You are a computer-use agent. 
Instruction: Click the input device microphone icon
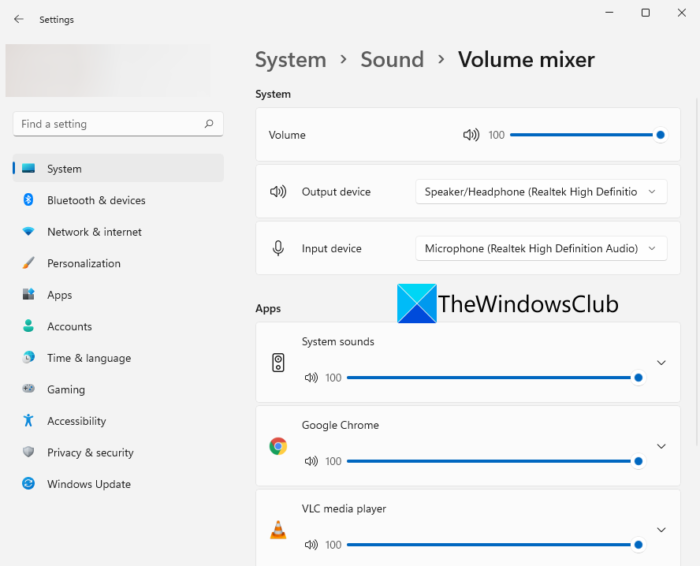pyautogui.click(x=278, y=248)
